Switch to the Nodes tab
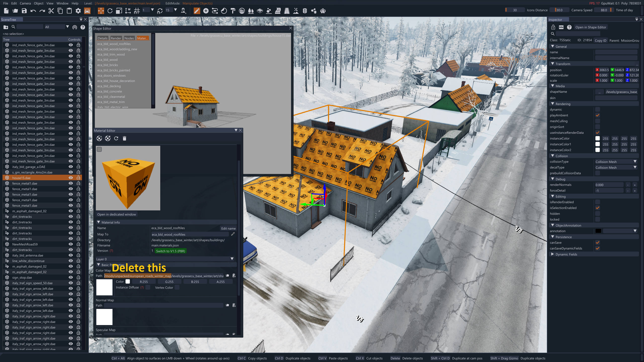 (129, 38)
